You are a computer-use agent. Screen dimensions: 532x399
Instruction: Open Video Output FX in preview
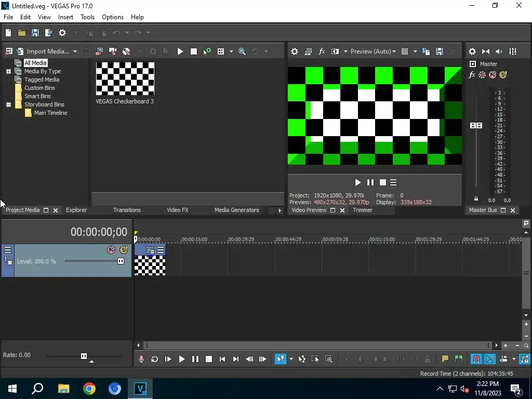point(321,51)
